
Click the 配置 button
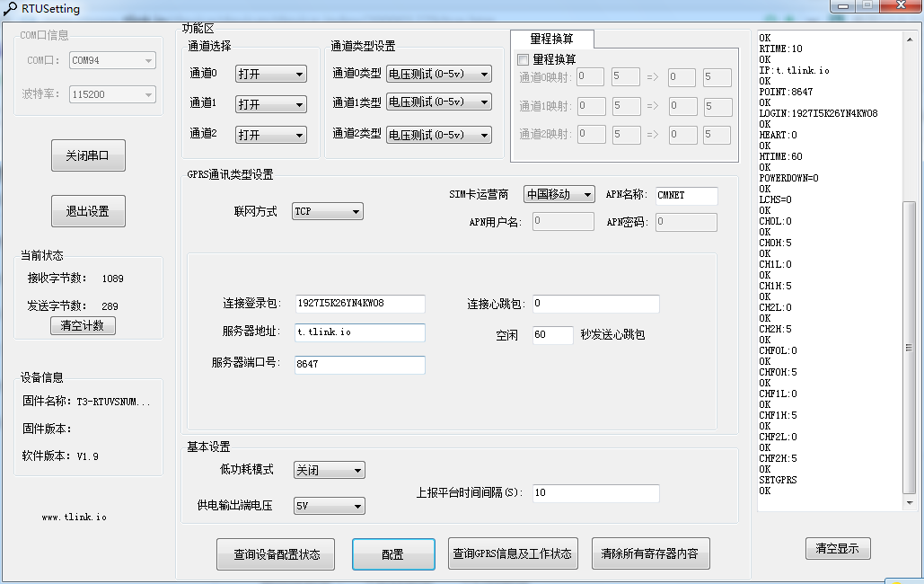click(393, 553)
